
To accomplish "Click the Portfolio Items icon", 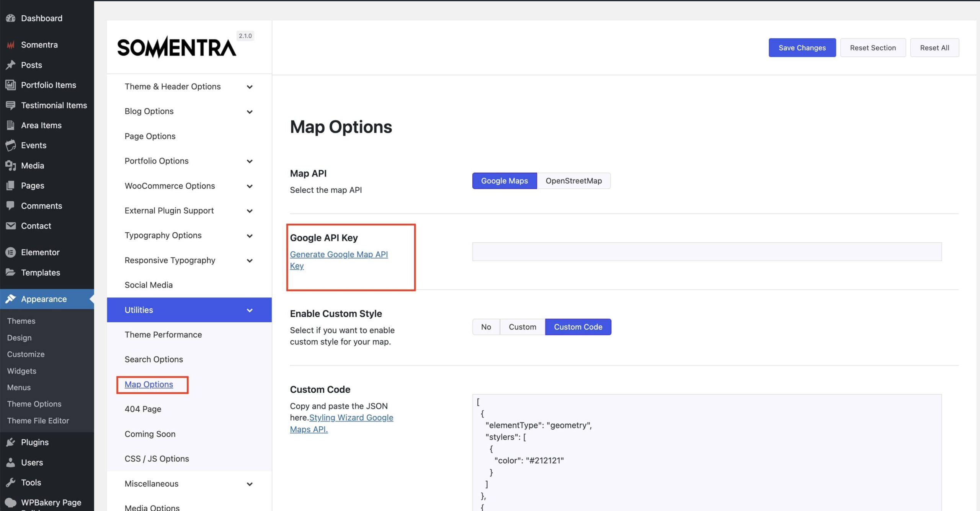I will pyautogui.click(x=11, y=85).
